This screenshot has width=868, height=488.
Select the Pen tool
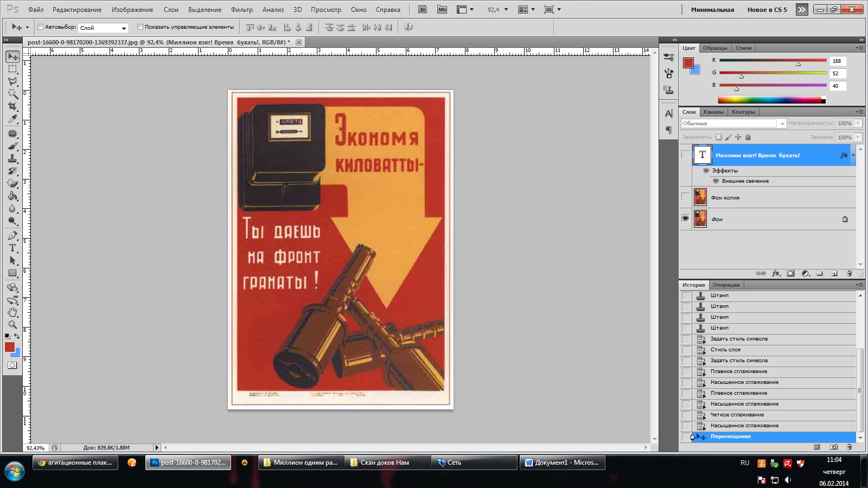tap(12, 235)
